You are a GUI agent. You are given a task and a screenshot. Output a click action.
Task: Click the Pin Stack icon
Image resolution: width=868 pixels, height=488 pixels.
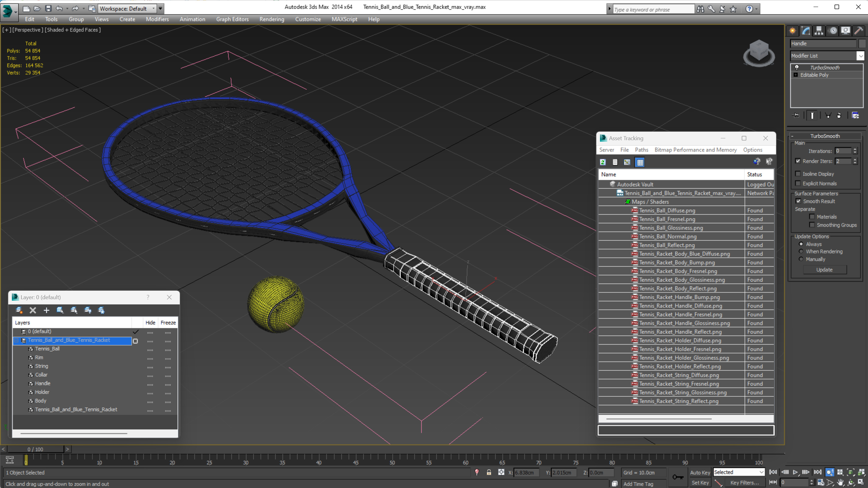[x=796, y=116]
